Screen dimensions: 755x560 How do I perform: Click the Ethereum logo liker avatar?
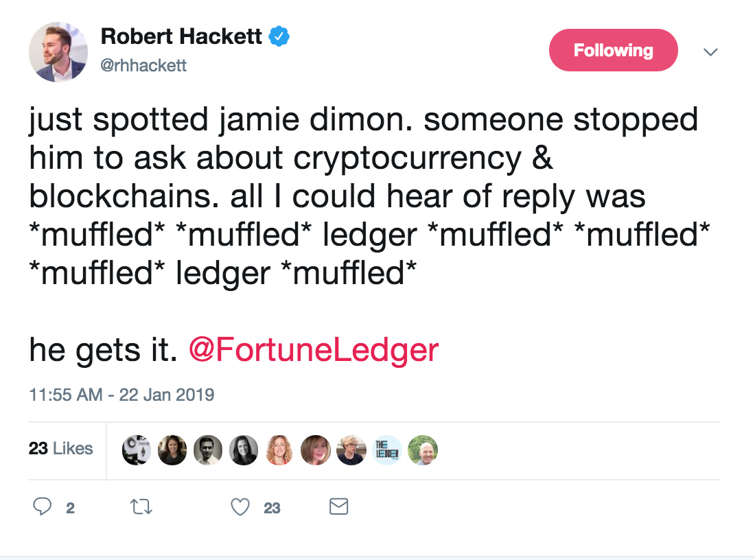[137, 450]
